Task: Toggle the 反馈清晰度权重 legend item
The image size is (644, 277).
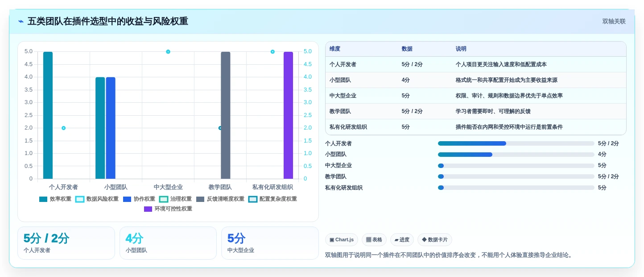Action: [220, 199]
